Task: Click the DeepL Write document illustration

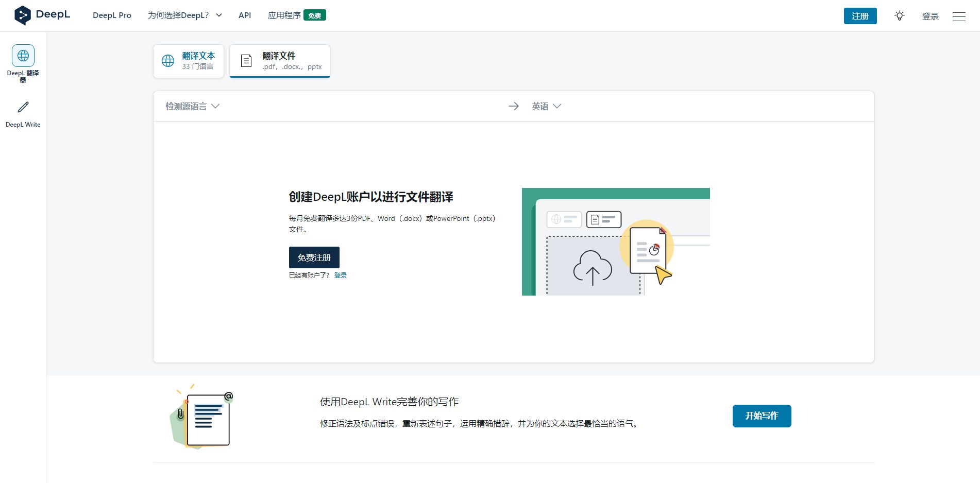Action: 202,417
